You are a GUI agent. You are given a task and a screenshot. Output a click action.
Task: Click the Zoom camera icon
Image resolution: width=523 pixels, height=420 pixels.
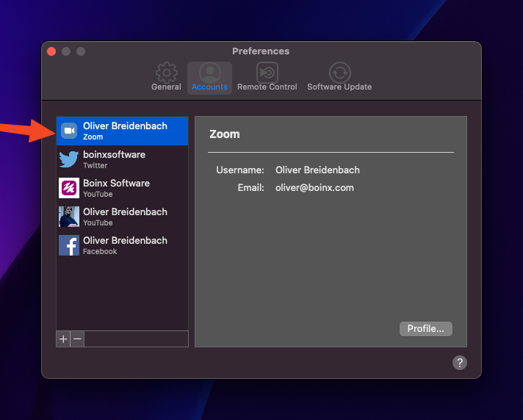69,131
